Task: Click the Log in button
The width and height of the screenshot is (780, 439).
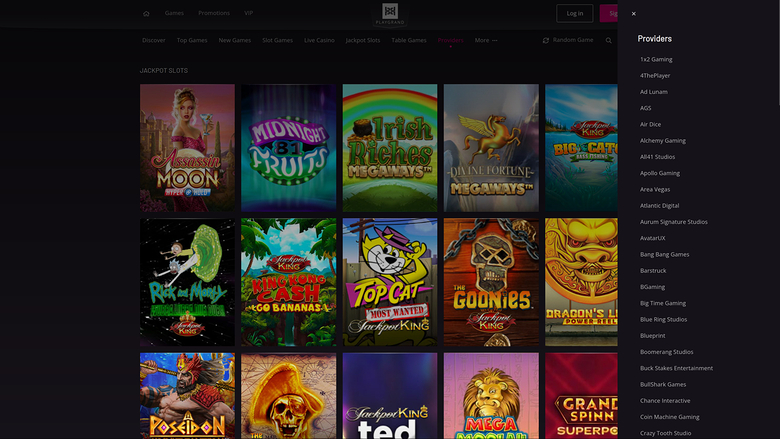Action: tap(575, 13)
